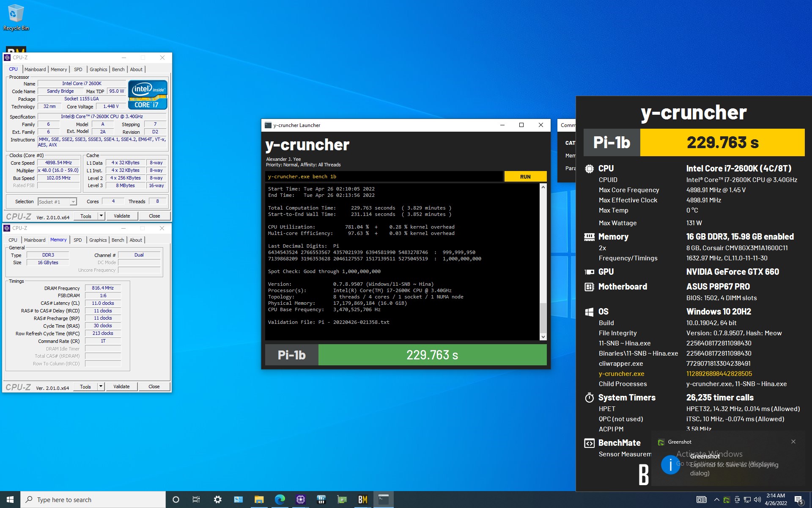Open Cortana from the taskbar circle icon
The height and width of the screenshot is (508, 812).
pos(176,500)
